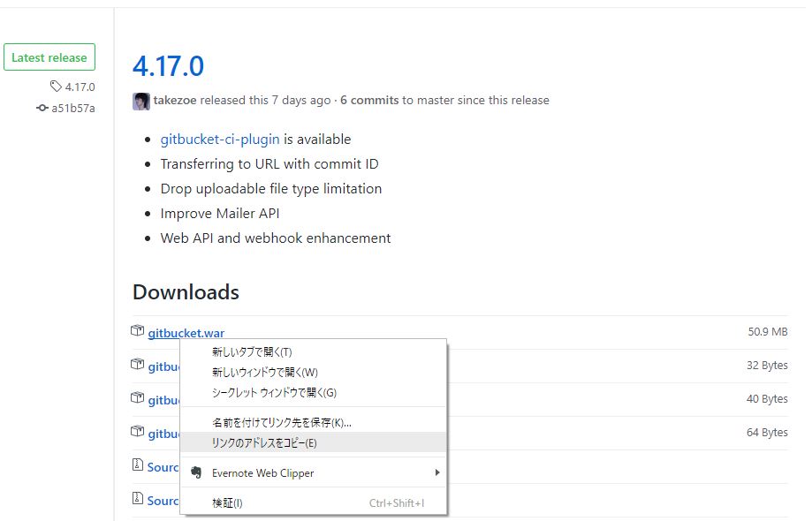Download gitbucket.war file
812x521 pixels.
(x=186, y=333)
